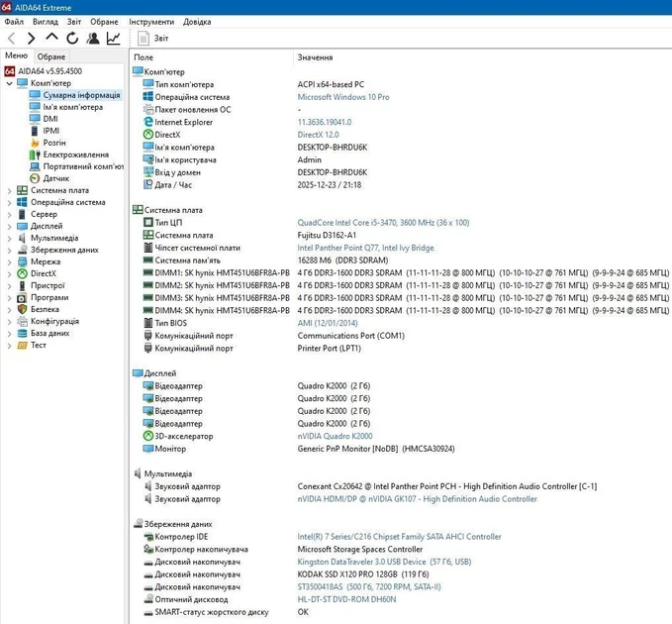Open the HL-DT-ST DVD-ROM DH60N link
Screen dimensions: 672x624
tap(346, 599)
